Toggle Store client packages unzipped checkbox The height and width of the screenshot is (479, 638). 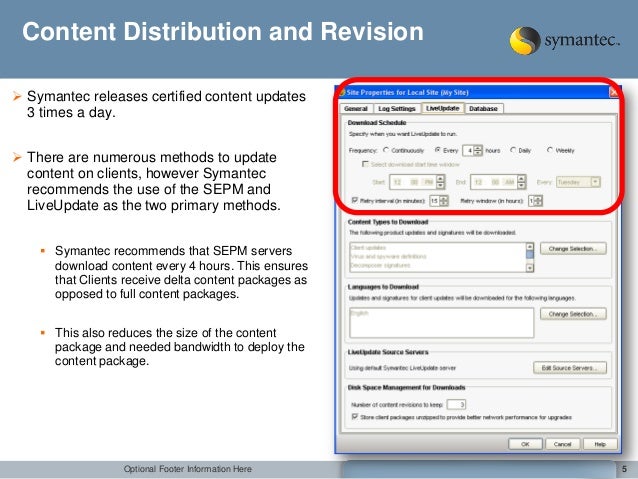point(354,417)
